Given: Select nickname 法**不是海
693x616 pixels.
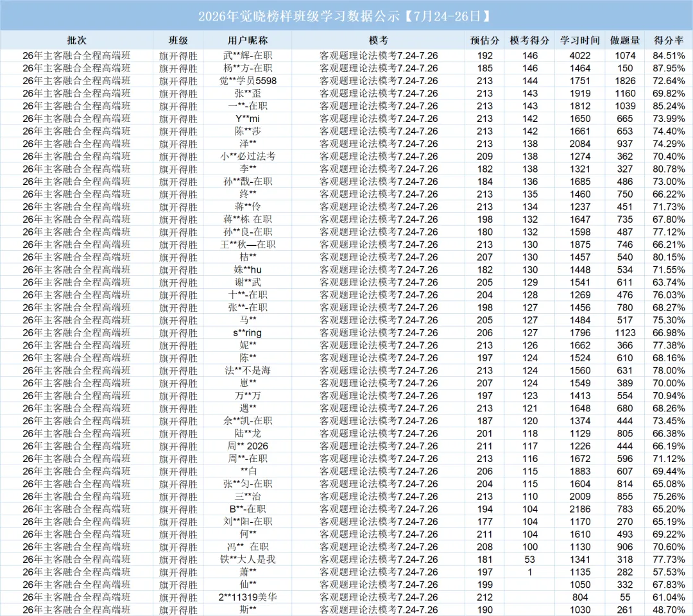Looking at the screenshot, I should 248,370.
